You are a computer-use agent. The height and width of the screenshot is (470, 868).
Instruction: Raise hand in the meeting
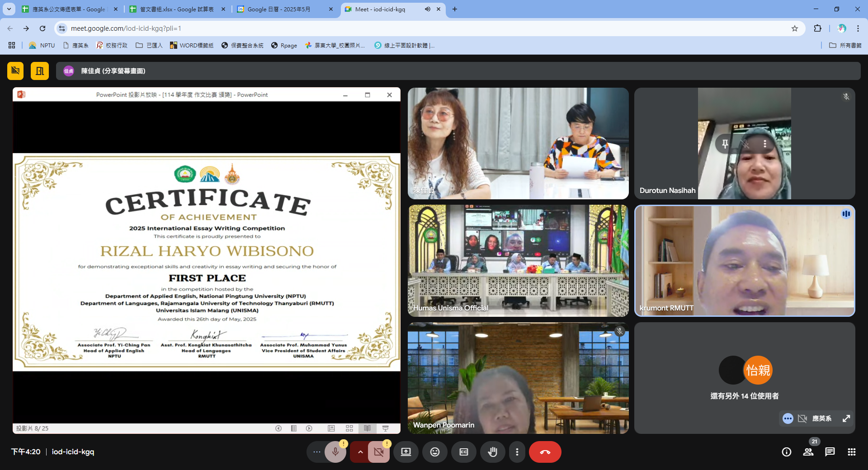point(493,452)
